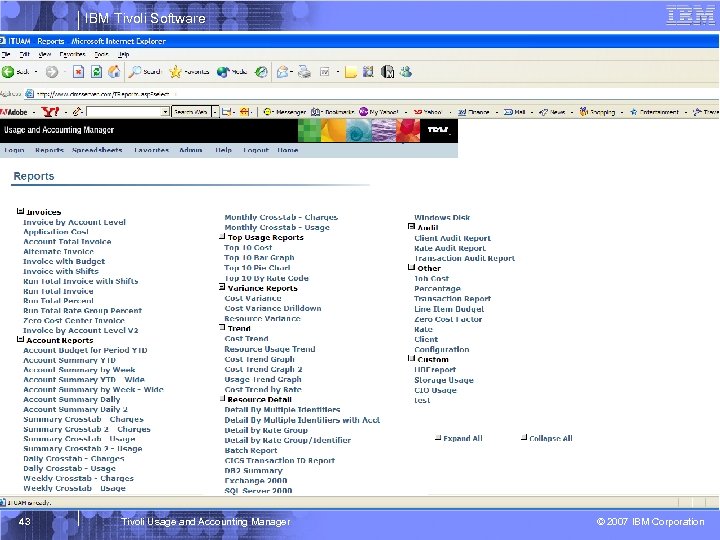The width and height of the screenshot is (720, 540).
Task: Open the Back button history dropdown
Action: click(x=36, y=72)
